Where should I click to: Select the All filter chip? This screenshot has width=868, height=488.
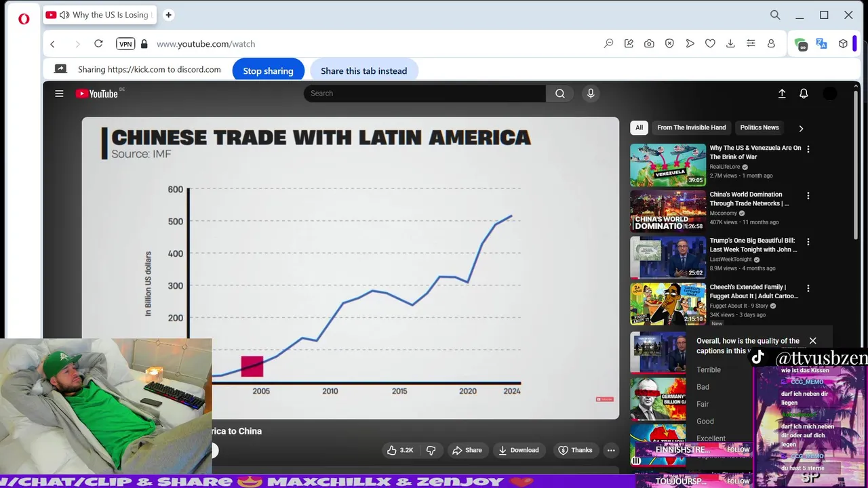click(x=639, y=127)
